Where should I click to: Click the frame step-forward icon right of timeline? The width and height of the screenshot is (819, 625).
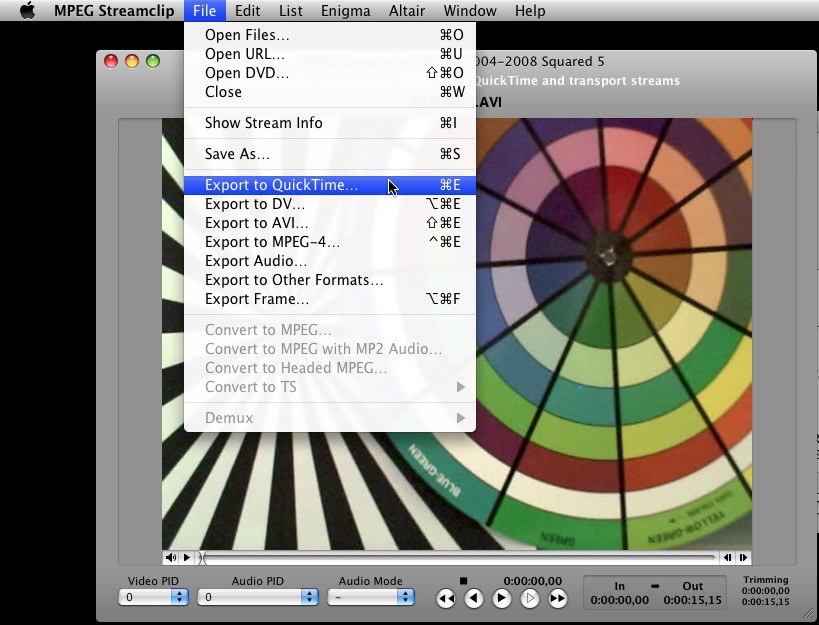[744, 558]
